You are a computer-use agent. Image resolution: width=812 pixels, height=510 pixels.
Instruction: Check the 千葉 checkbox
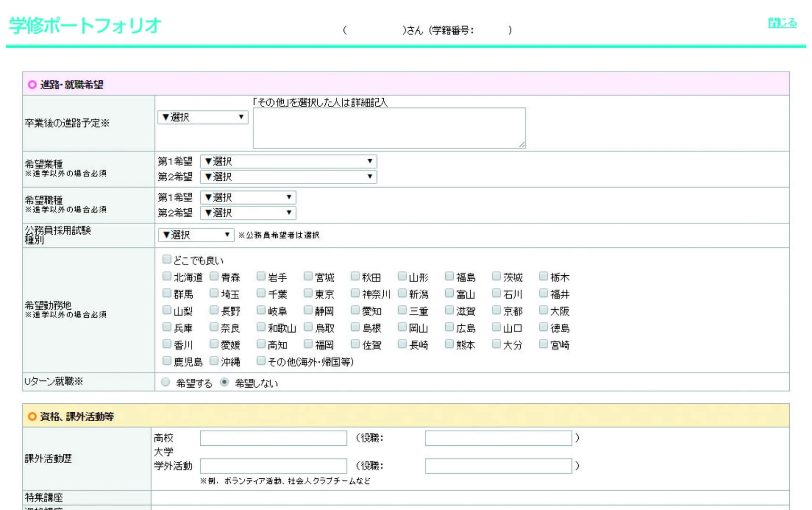point(261,293)
